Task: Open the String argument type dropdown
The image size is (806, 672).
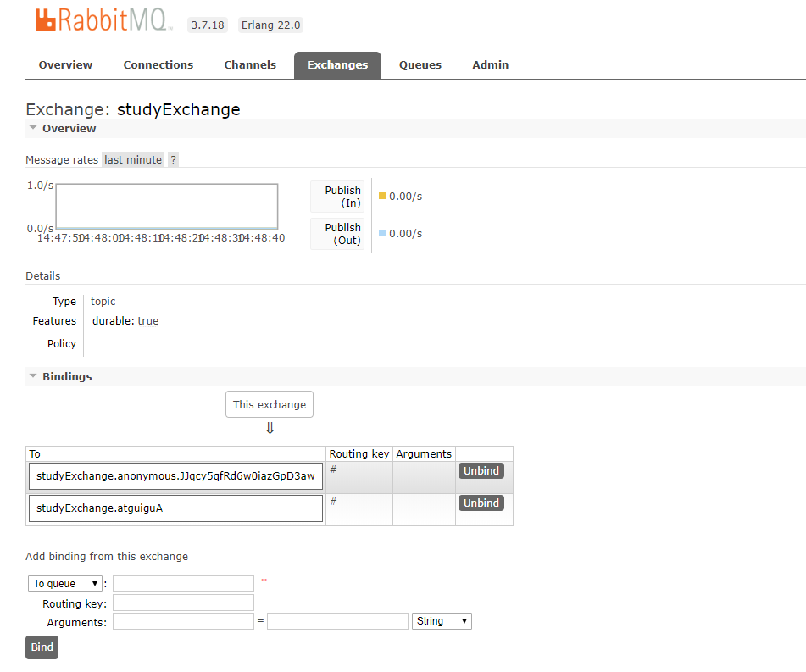Action: [x=442, y=621]
